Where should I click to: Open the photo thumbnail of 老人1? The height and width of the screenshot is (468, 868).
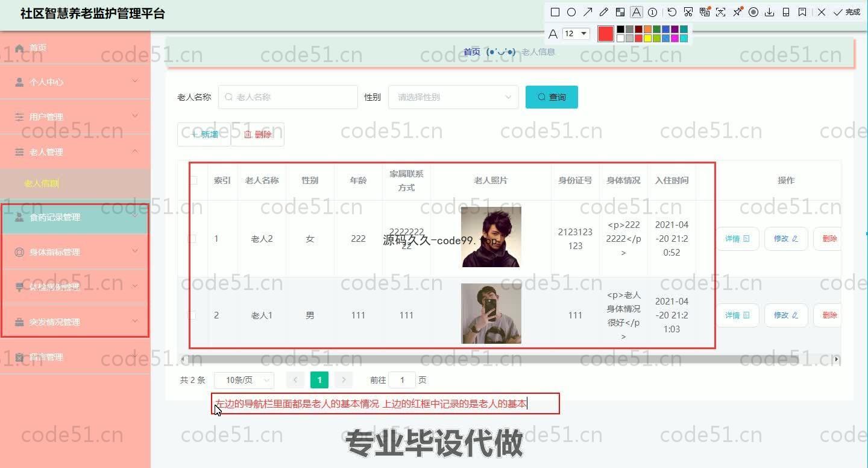pos(491,314)
